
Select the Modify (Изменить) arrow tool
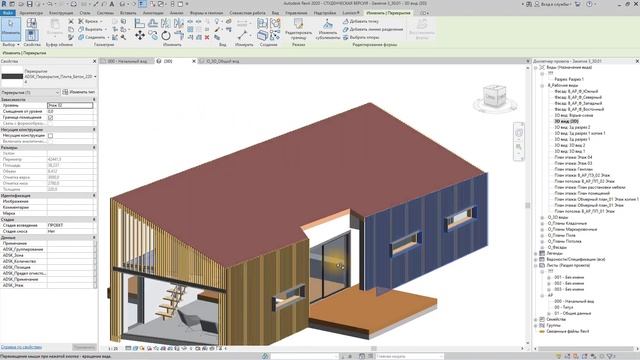[11, 29]
